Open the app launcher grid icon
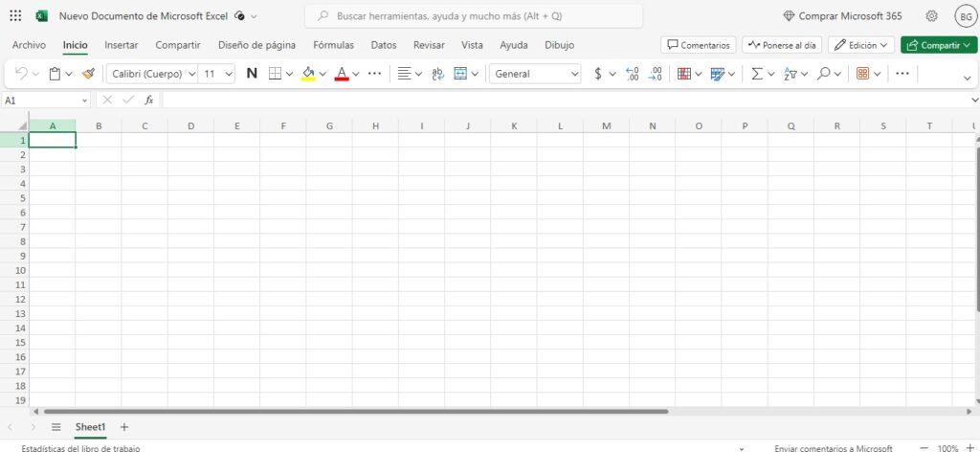 tap(16, 16)
